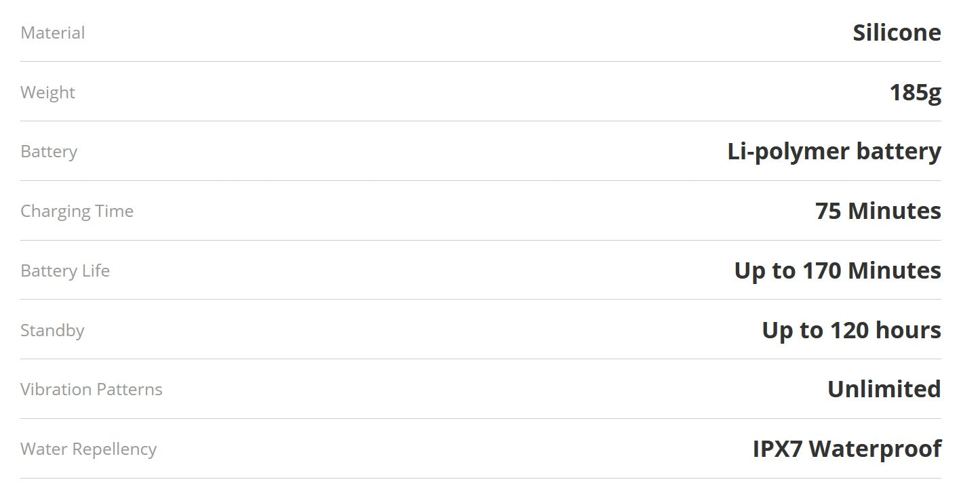980x484 pixels.
Task: Click the Charging Time label
Action: pyautogui.click(x=77, y=211)
